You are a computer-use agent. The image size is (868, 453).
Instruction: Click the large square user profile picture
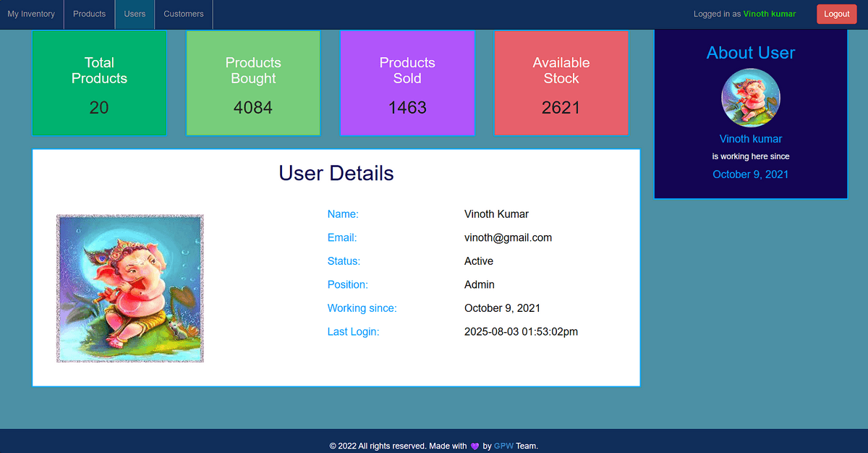[x=130, y=288]
